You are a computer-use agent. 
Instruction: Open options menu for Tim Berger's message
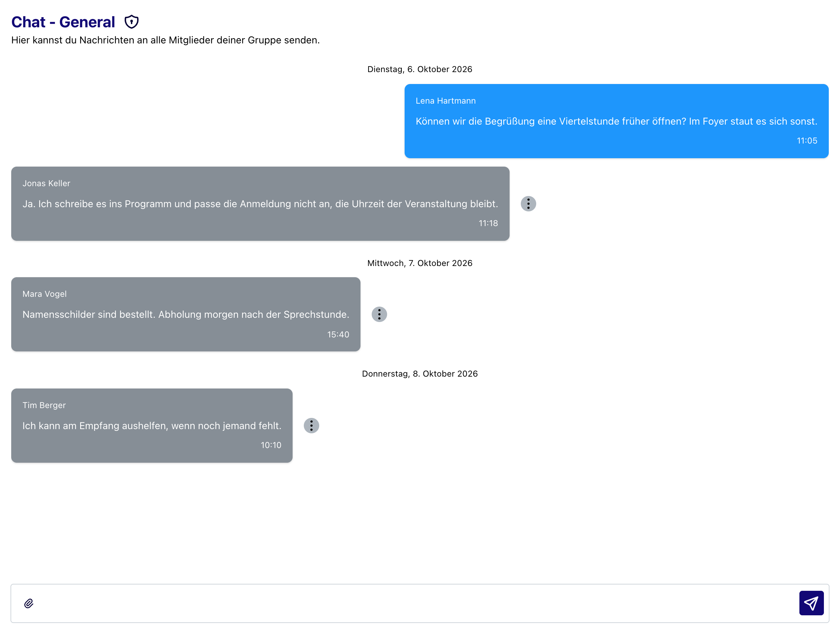coord(311,426)
